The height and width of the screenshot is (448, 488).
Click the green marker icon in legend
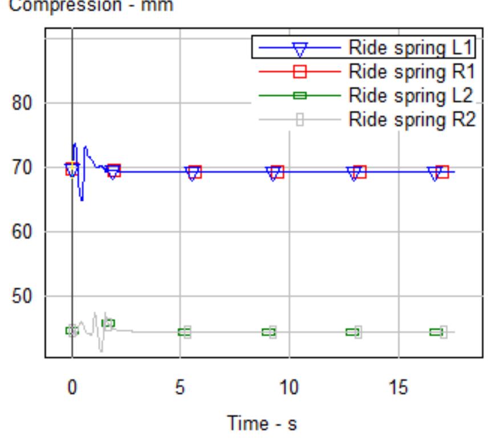tap(300, 95)
